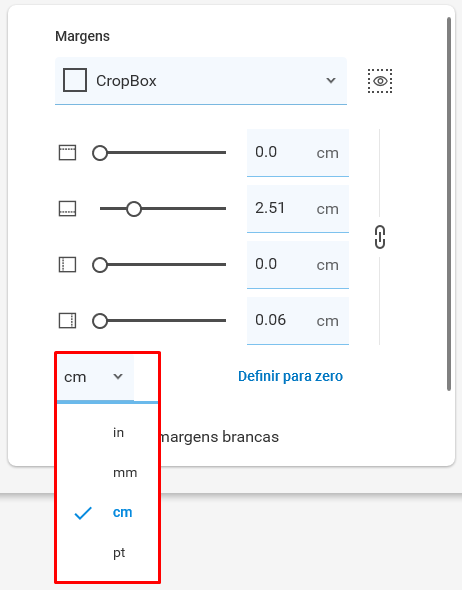462x590 pixels.
Task: Toggle the margin preview eye icon
Action: 380,81
